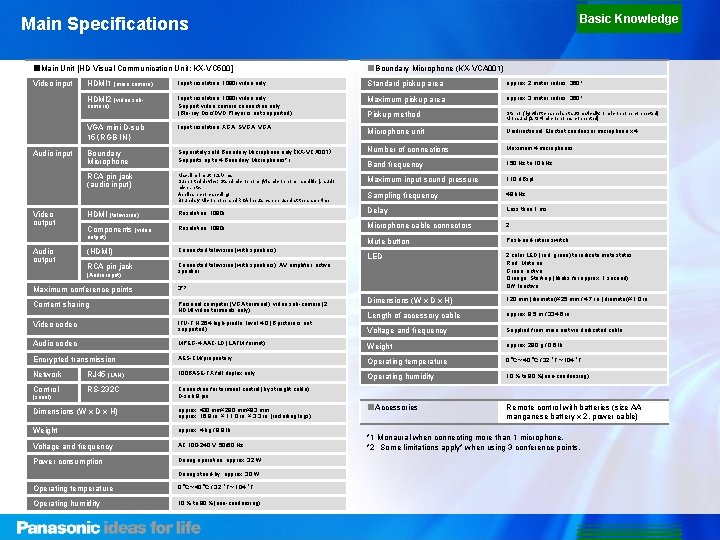
Task: Click the Panasonic ideas for life logo
Action: pyautogui.click(x=109, y=528)
